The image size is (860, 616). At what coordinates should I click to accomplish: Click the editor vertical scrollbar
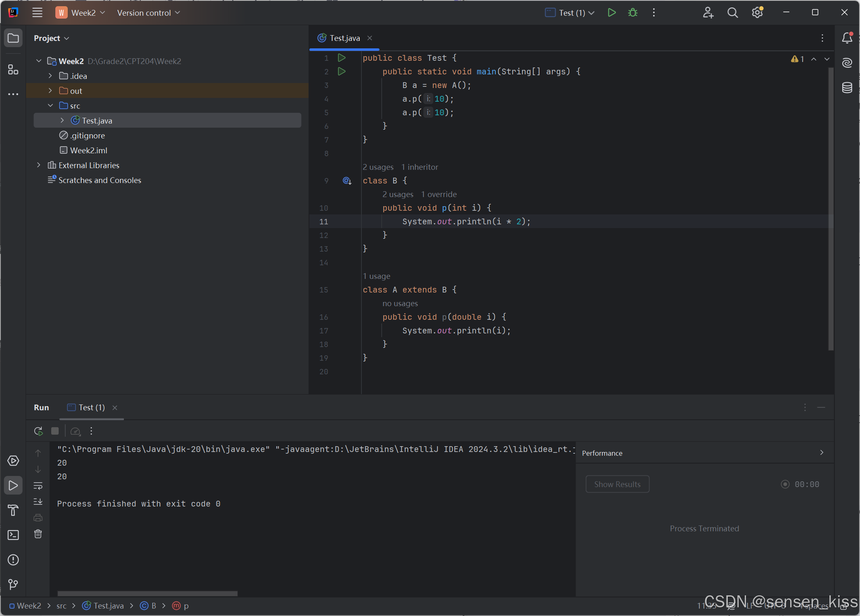[831, 209]
